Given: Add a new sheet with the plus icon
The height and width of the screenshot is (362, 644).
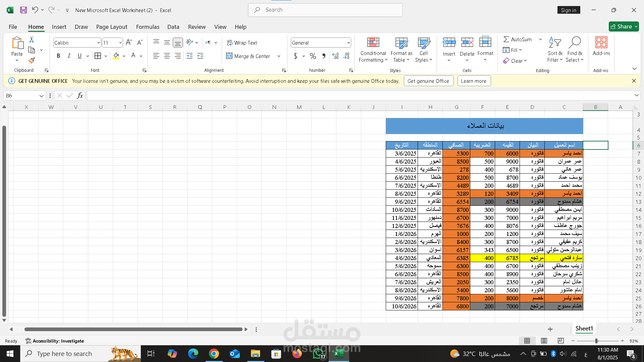Looking at the screenshot, I should (550, 329).
